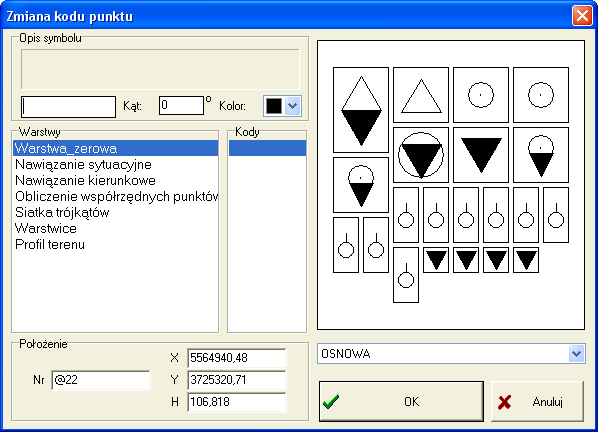This screenshot has height=432, width=598.
Task: Close the Zmiana kodu punktu dialog
Action: (582, 16)
